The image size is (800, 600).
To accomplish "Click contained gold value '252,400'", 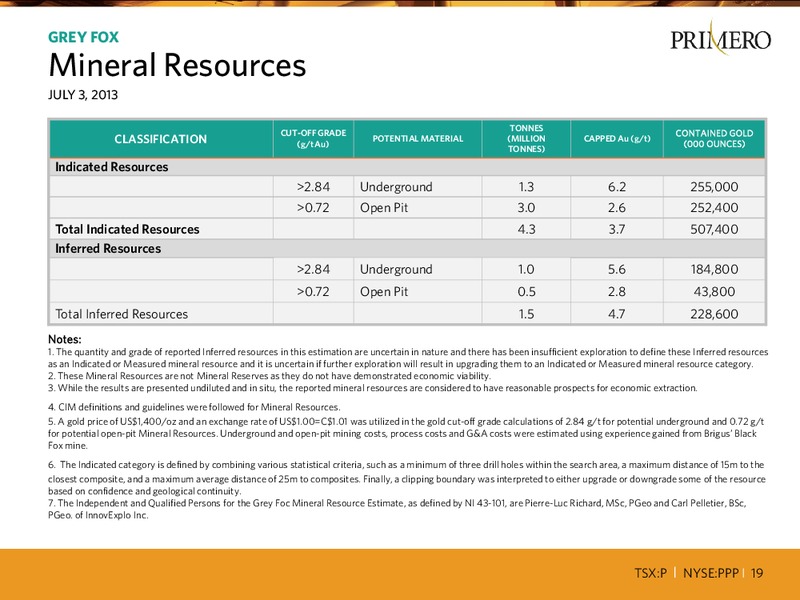I will click(x=714, y=208).
